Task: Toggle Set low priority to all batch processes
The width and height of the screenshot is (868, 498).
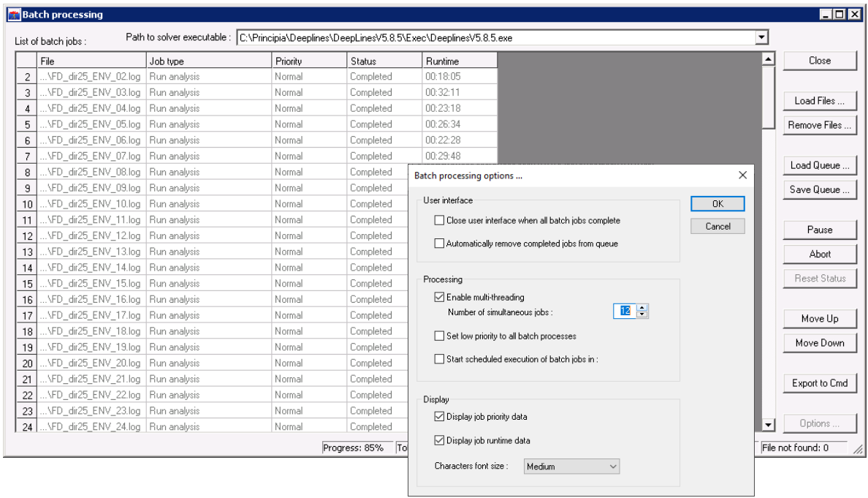Action: 439,336
